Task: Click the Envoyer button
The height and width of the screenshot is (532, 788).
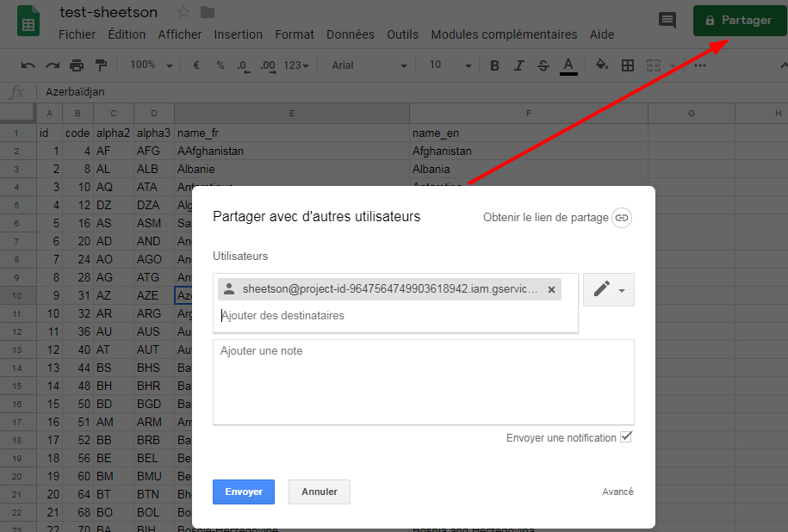Action: [244, 492]
